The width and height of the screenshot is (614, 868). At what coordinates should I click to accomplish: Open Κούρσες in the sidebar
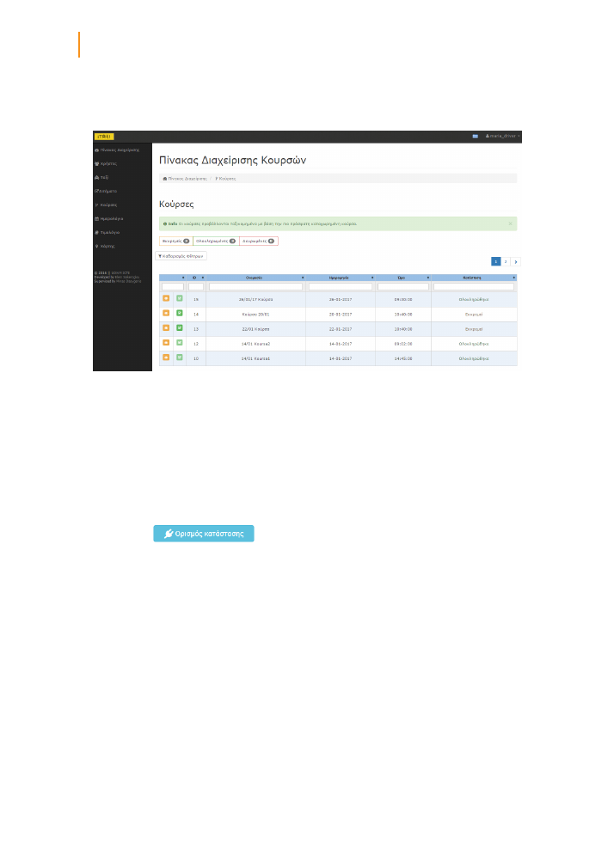tap(106, 205)
